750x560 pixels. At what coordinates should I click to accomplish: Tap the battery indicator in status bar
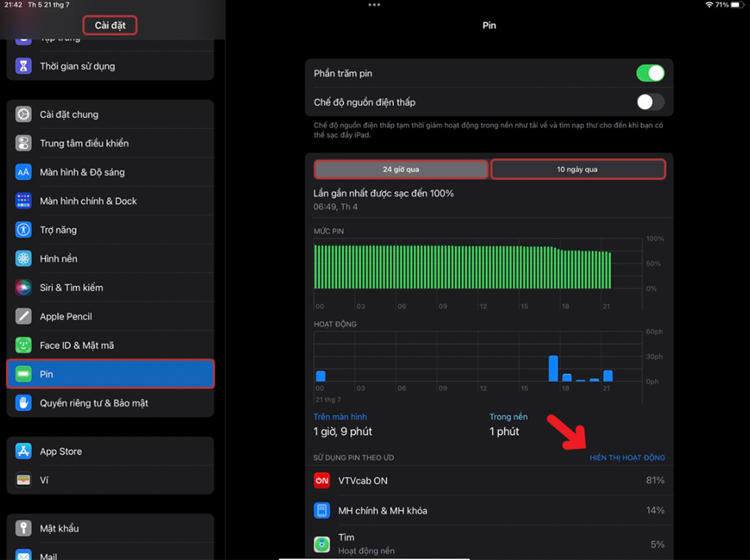[x=737, y=5]
